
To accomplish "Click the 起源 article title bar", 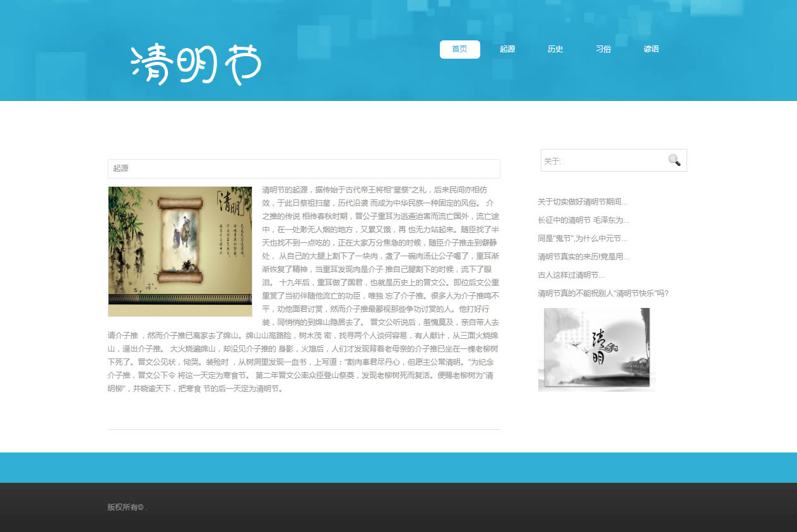I will click(x=304, y=168).
